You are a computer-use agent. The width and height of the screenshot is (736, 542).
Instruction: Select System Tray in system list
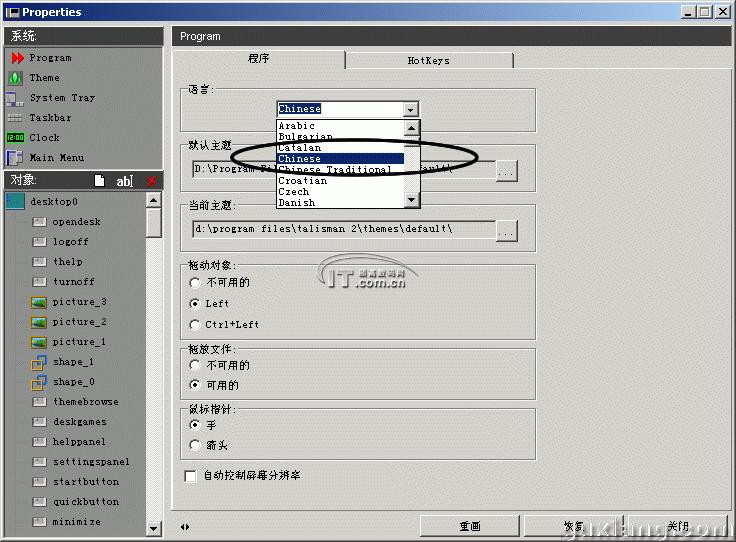tap(61, 98)
